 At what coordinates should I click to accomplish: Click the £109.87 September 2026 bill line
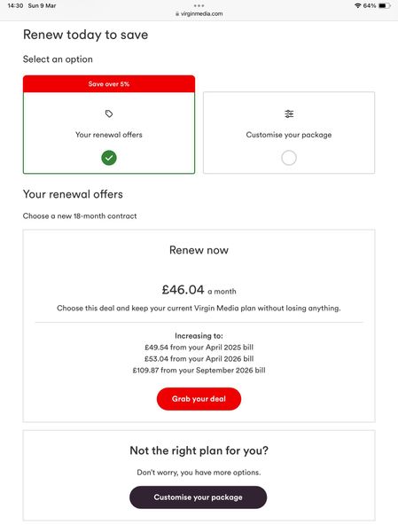point(199,370)
